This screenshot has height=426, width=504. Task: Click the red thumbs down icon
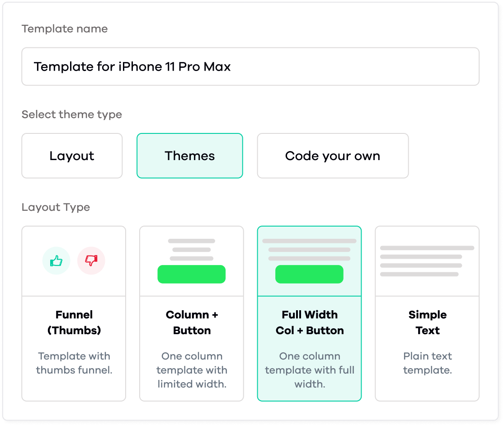pyautogui.click(x=91, y=261)
